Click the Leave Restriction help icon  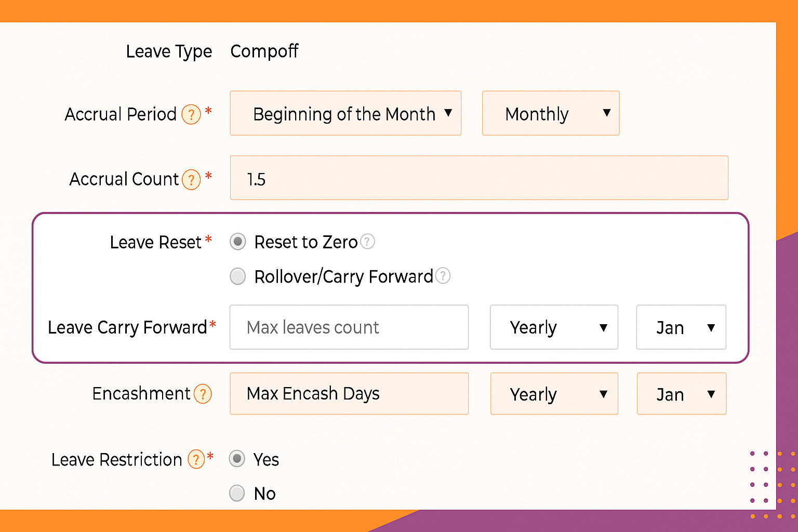196,459
